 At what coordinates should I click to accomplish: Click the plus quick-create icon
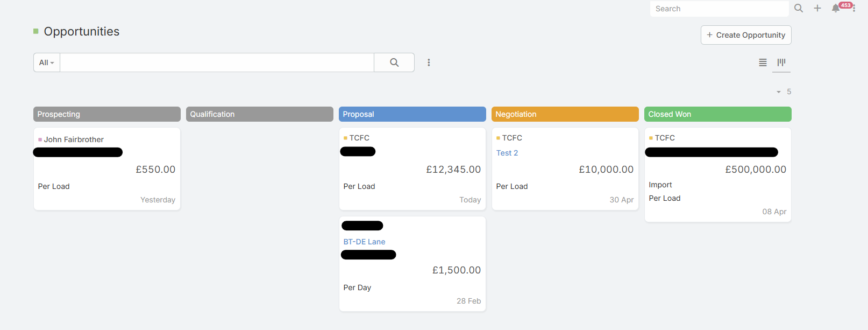817,8
